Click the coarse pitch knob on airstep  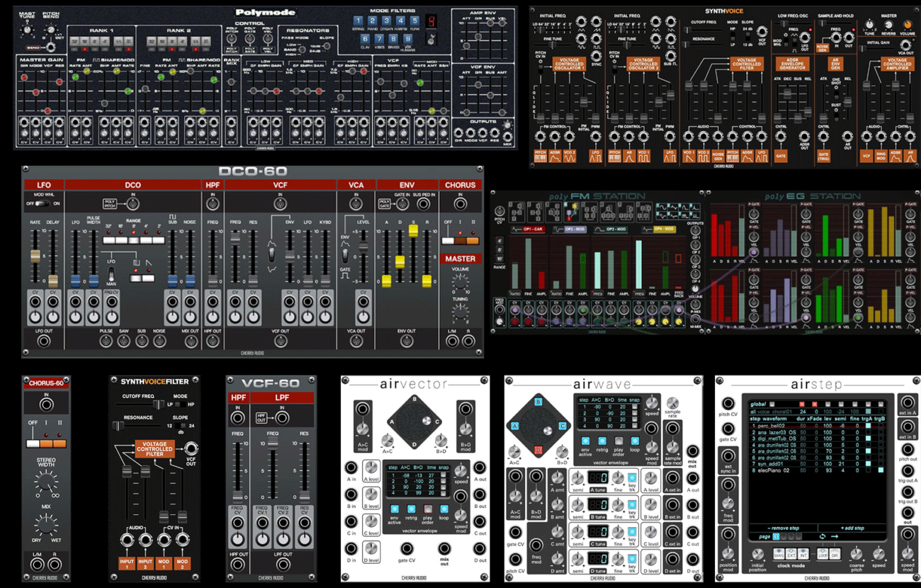pyautogui.click(x=856, y=555)
